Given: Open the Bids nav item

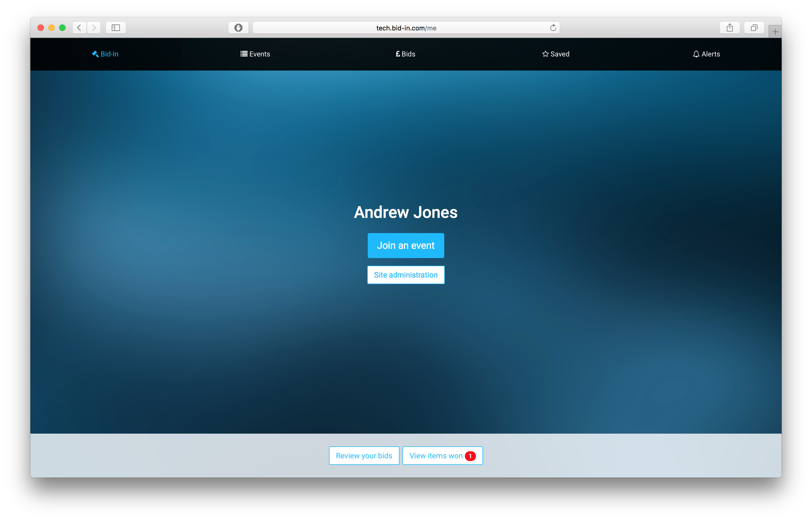Looking at the screenshot, I should (405, 54).
